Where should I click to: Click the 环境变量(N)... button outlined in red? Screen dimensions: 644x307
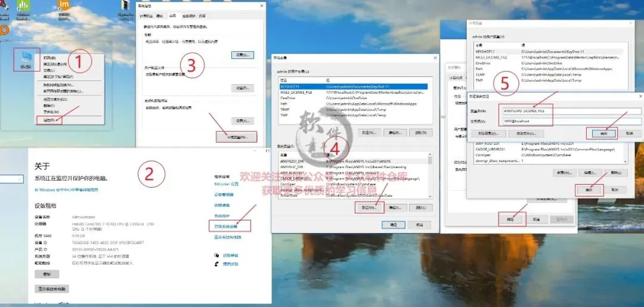[237, 137]
